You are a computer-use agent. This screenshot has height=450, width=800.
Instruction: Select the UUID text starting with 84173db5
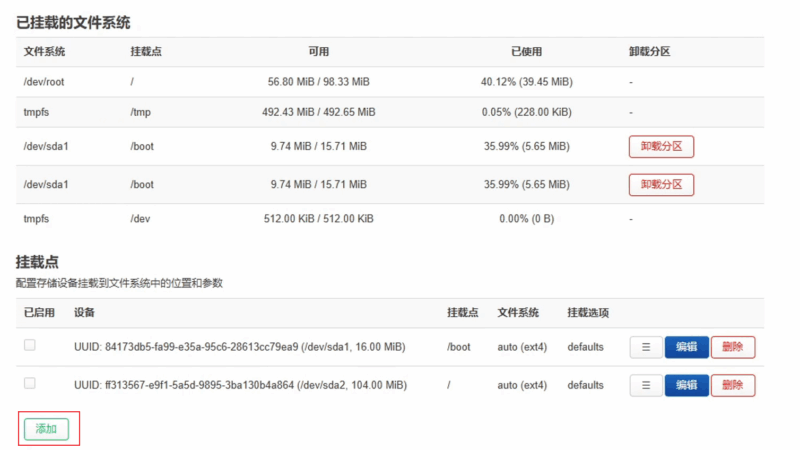240,347
